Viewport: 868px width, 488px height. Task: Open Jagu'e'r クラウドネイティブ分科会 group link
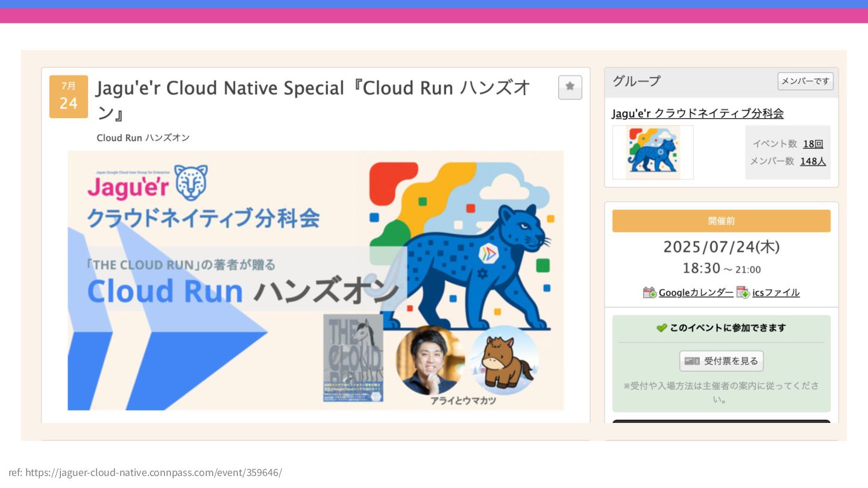(x=697, y=113)
